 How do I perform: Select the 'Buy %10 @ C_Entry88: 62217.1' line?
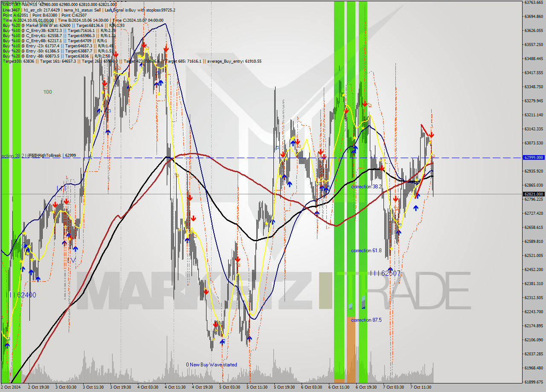click(x=55, y=40)
